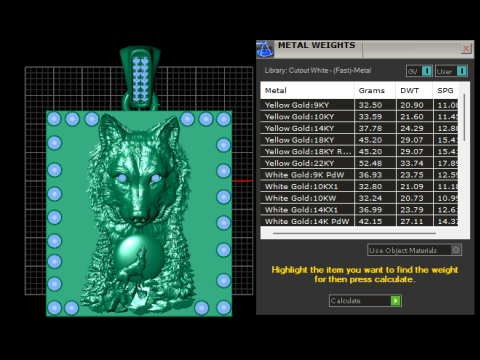Open the Use Object Materials dropdown
The width and height of the screenshot is (480, 360).
[x=414, y=250]
